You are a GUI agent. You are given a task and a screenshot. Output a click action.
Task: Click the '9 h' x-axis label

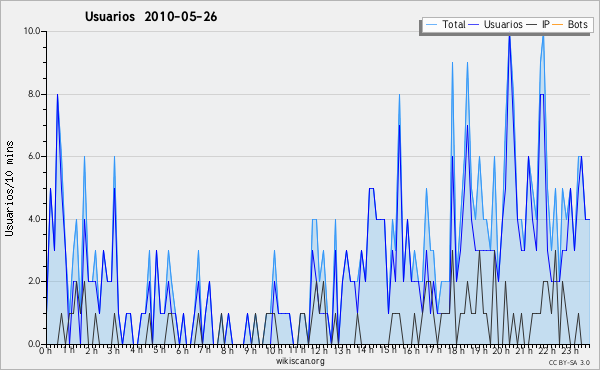[250, 350]
